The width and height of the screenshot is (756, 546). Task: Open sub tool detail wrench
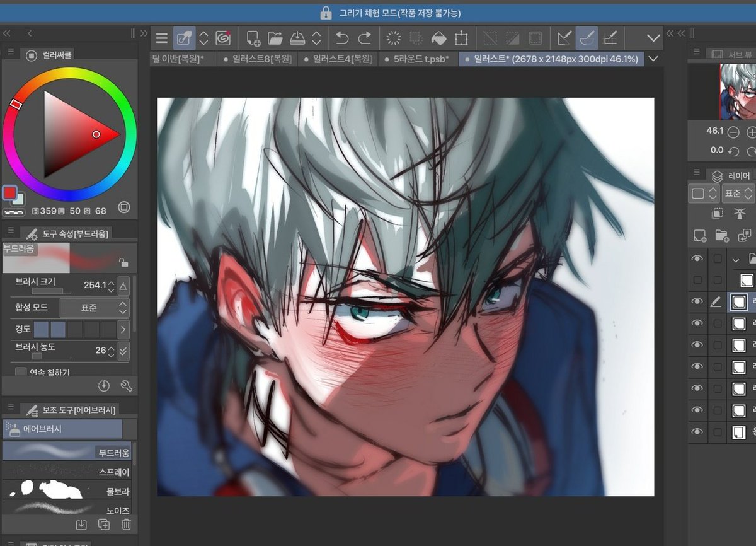[x=126, y=386]
